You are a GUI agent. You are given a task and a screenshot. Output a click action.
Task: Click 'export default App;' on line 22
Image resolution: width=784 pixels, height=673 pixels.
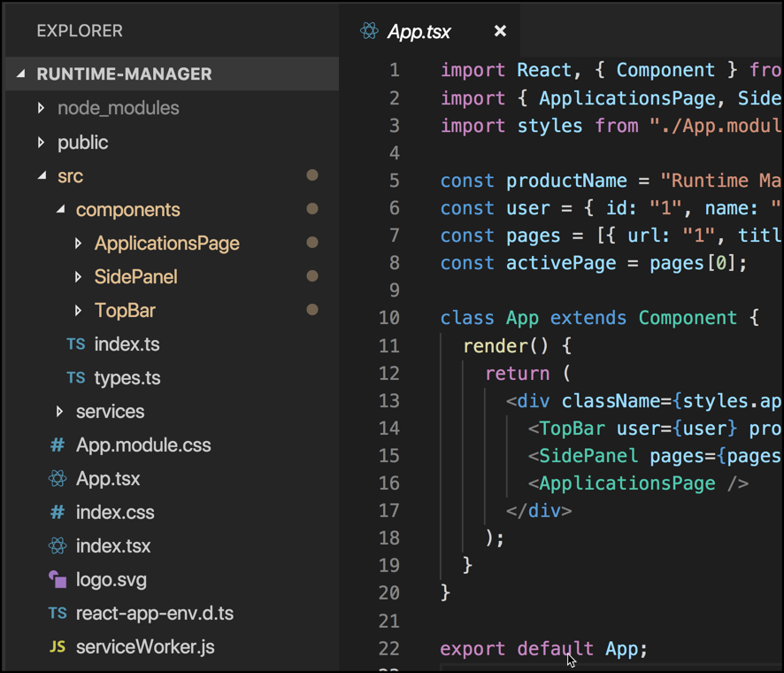tap(544, 648)
